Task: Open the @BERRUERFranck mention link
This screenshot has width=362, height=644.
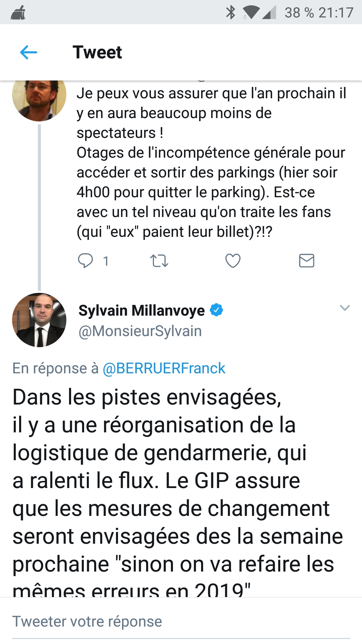Action: click(x=164, y=368)
